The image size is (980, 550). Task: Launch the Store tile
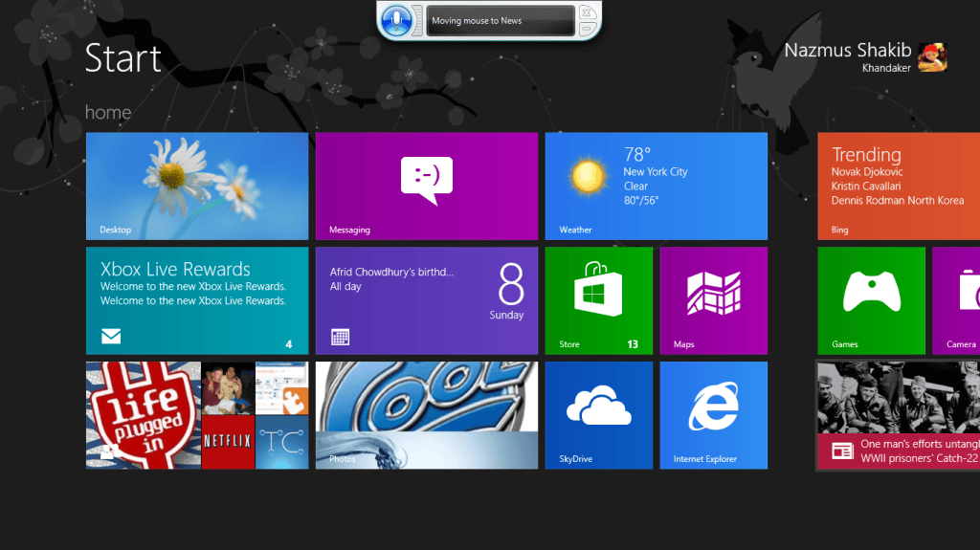pyautogui.click(x=599, y=300)
